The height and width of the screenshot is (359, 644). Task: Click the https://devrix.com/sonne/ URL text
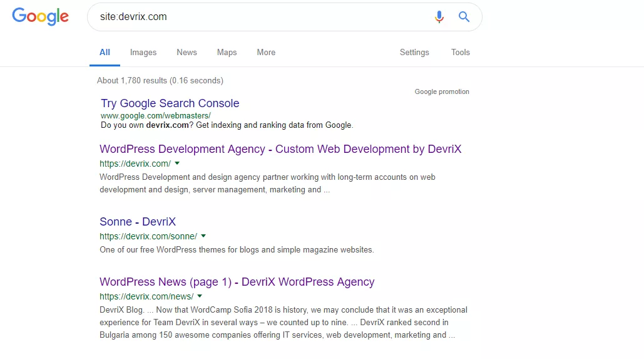point(148,236)
